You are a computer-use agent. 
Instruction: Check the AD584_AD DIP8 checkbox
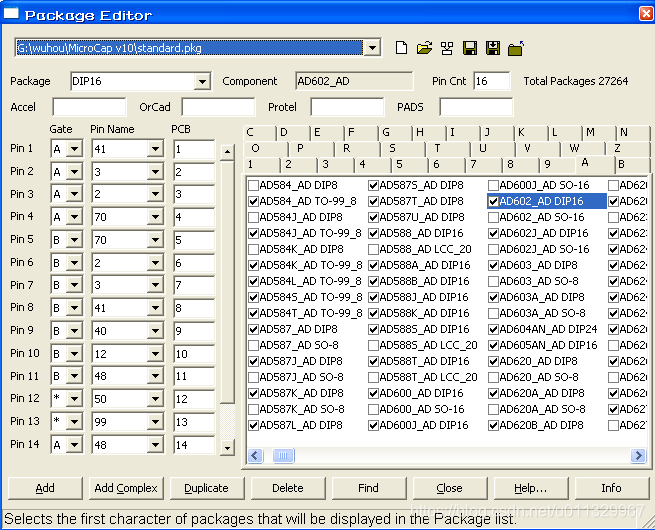click(253, 185)
